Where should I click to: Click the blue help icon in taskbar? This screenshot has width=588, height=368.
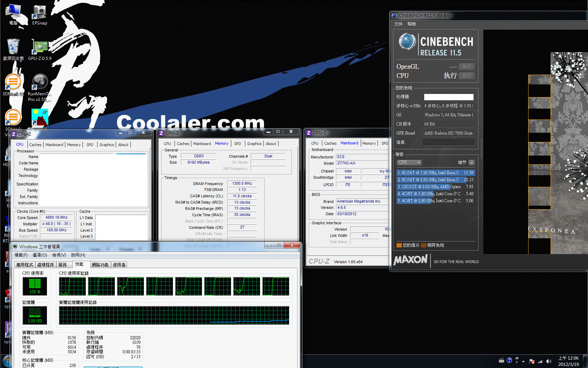click(509, 360)
